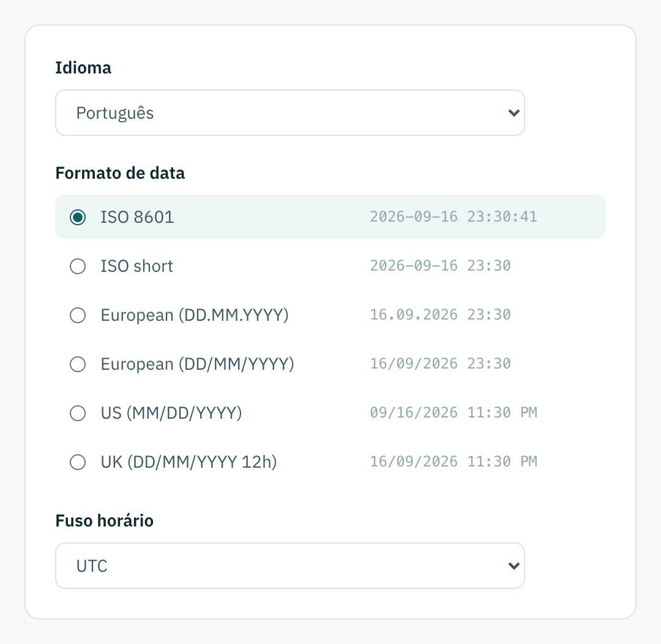Click the ISO short option label
661x644 pixels.
(x=136, y=266)
